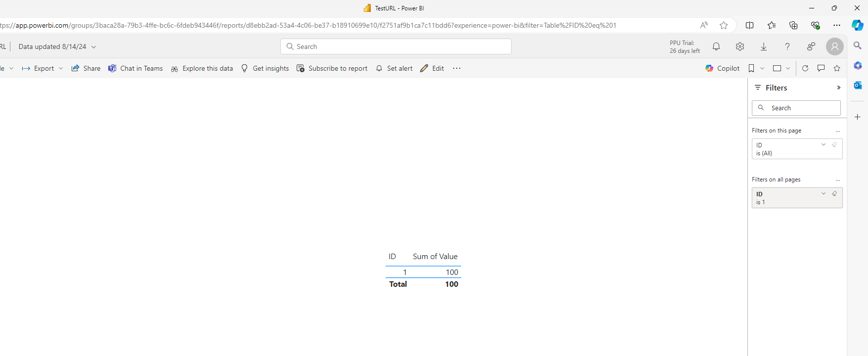Click Set alert
The height and width of the screenshot is (356, 868).
[x=394, y=68]
